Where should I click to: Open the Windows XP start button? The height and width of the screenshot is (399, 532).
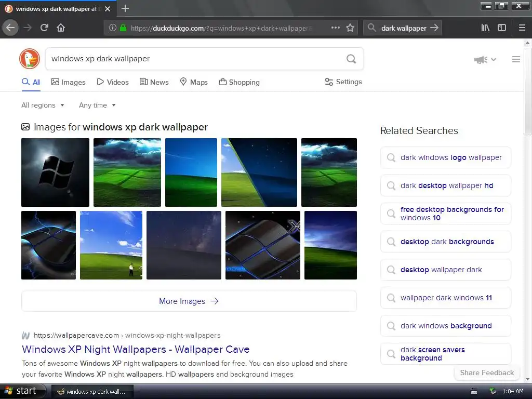coord(22,391)
